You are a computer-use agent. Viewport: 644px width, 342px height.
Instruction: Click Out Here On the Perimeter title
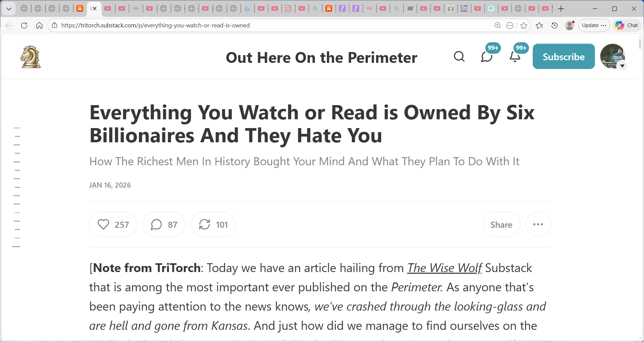(x=321, y=57)
